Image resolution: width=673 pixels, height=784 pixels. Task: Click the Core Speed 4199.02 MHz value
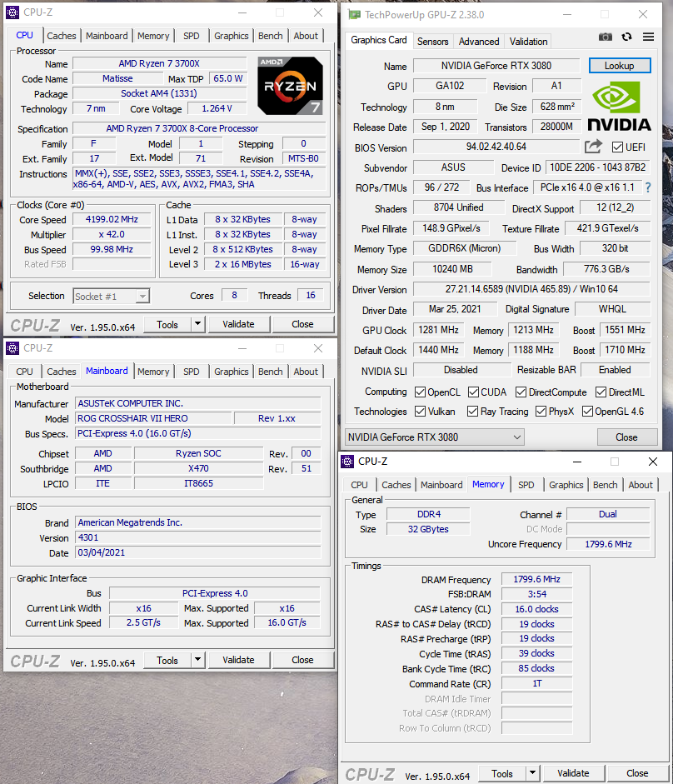pos(112,219)
